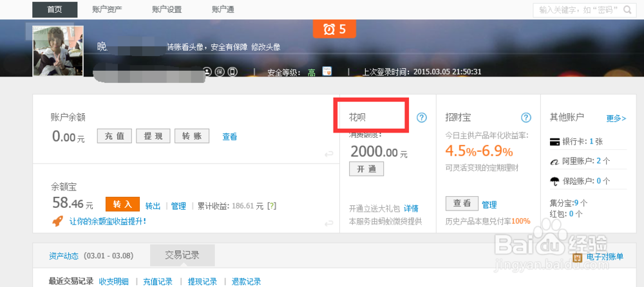Click the 开通 button under 花呗
644x287 pixels.
(366, 169)
